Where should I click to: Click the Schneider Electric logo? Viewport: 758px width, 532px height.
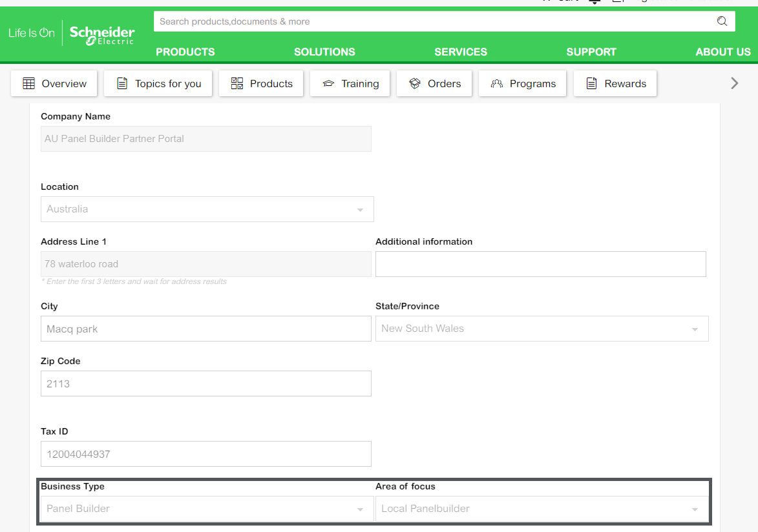pyautogui.click(x=102, y=36)
